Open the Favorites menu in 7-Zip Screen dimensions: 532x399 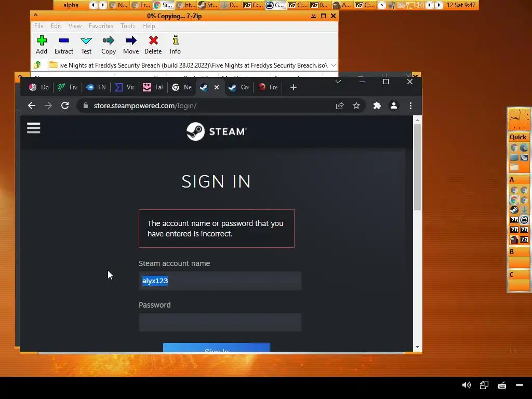coord(101,26)
